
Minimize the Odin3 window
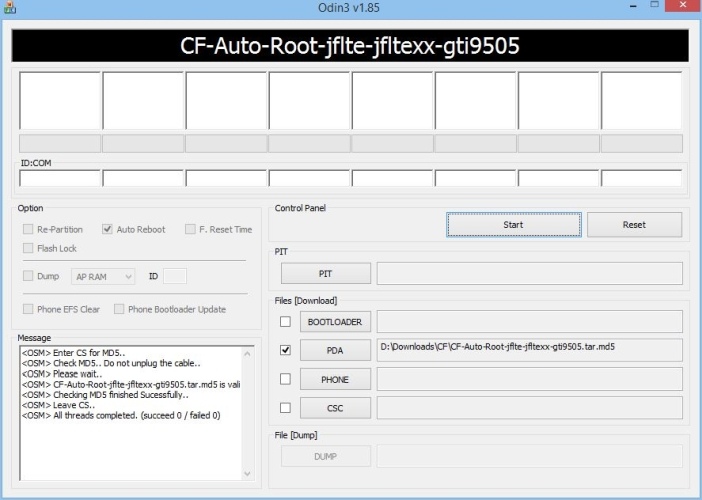[x=633, y=6]
